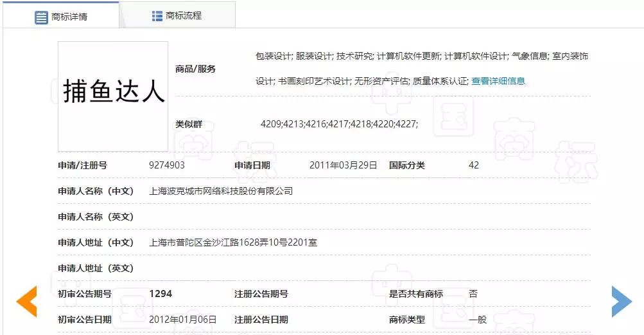Click the 商标流程 tab list icon
Image resolution: width=644 pixels, height=335 pixels.
(157, 16)
